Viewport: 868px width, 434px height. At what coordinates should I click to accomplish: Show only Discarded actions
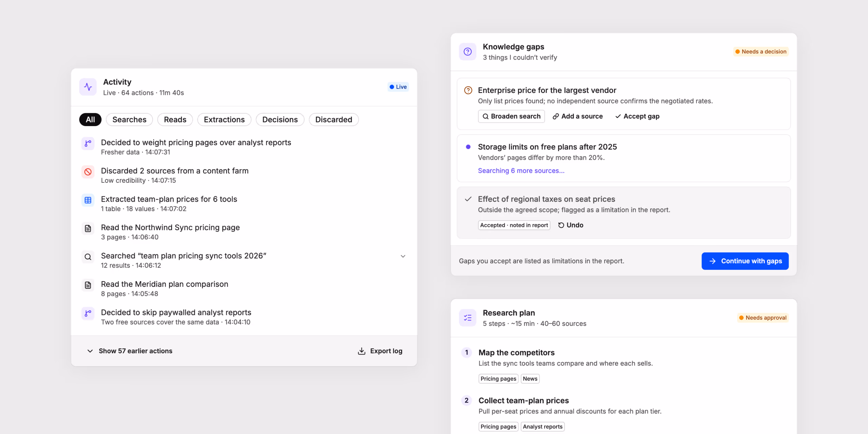(334, 120)
